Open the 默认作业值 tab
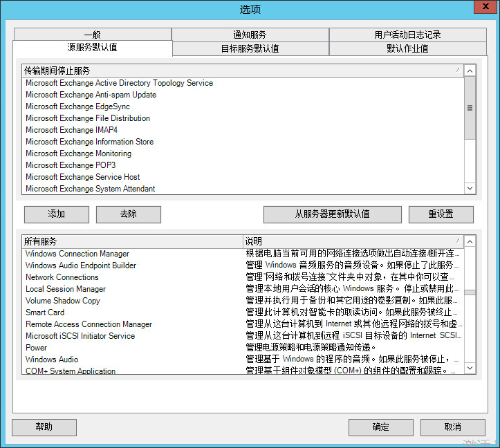Viewport: 500px width, 448px height. [407, 48]
